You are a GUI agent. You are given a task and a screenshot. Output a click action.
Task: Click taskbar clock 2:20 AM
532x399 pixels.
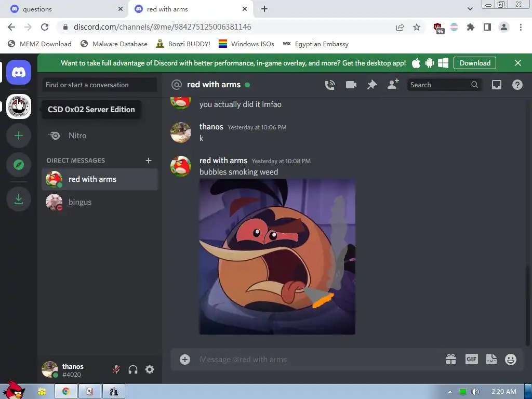[503, 392]
